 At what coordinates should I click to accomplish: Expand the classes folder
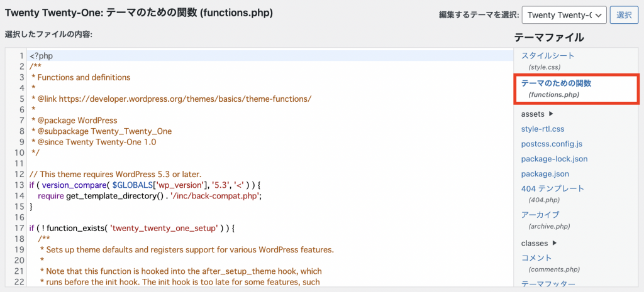(539, 243)
